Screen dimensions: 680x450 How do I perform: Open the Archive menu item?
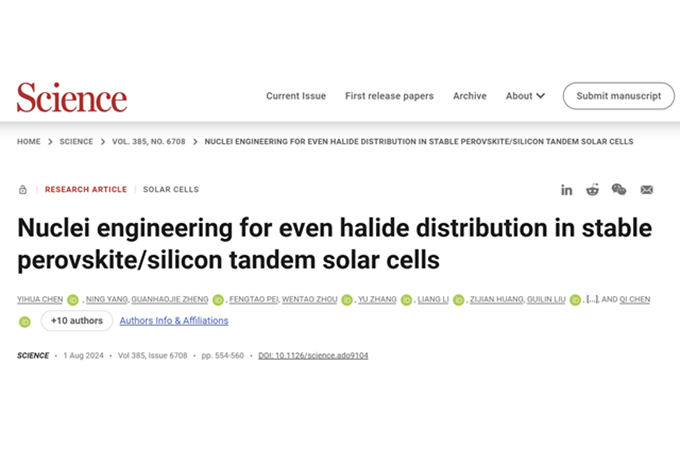(469, 96)
